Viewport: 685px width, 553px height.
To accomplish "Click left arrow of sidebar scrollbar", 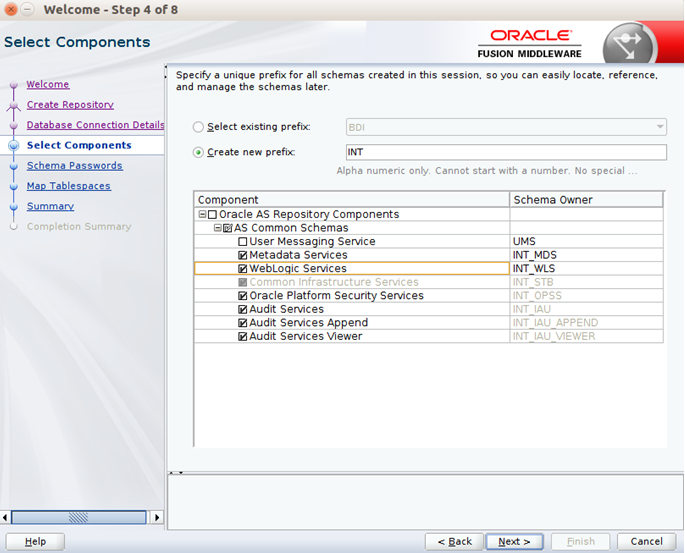I will pyautogui.click(x=5, y=518).
